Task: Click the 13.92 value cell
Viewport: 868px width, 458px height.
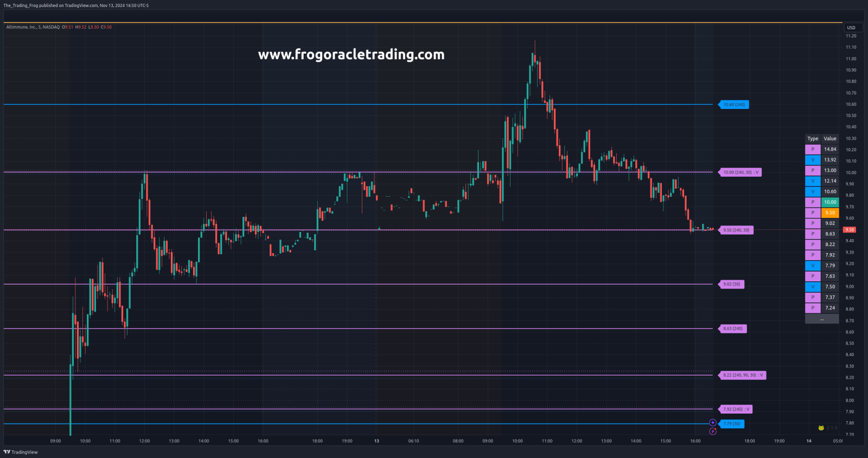Action: click(x=830, y=160)
